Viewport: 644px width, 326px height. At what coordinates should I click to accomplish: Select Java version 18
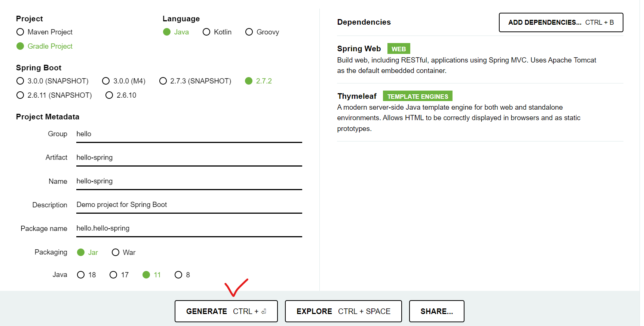[x=81, y=275]
